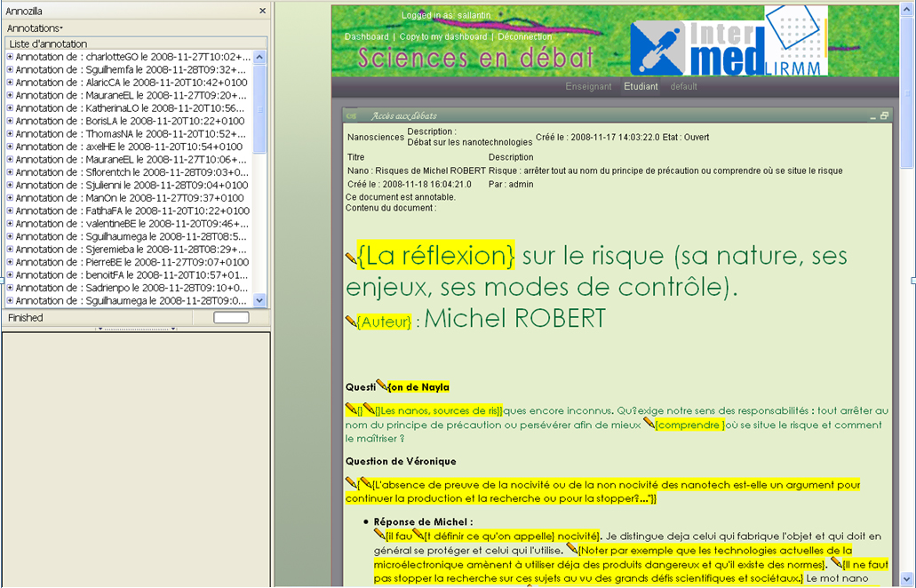The image size is (916, 588).
Task: Close the Annozilla sidebar
Action: coord(262,11)
